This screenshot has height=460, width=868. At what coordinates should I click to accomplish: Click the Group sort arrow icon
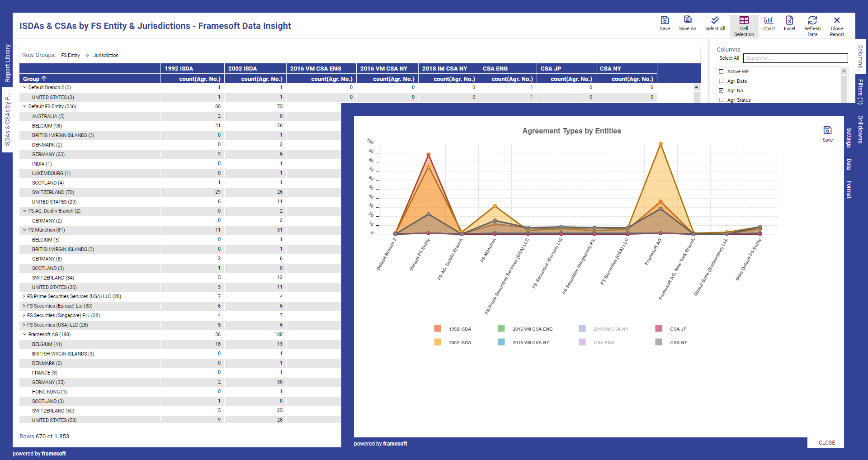[44, 78]
